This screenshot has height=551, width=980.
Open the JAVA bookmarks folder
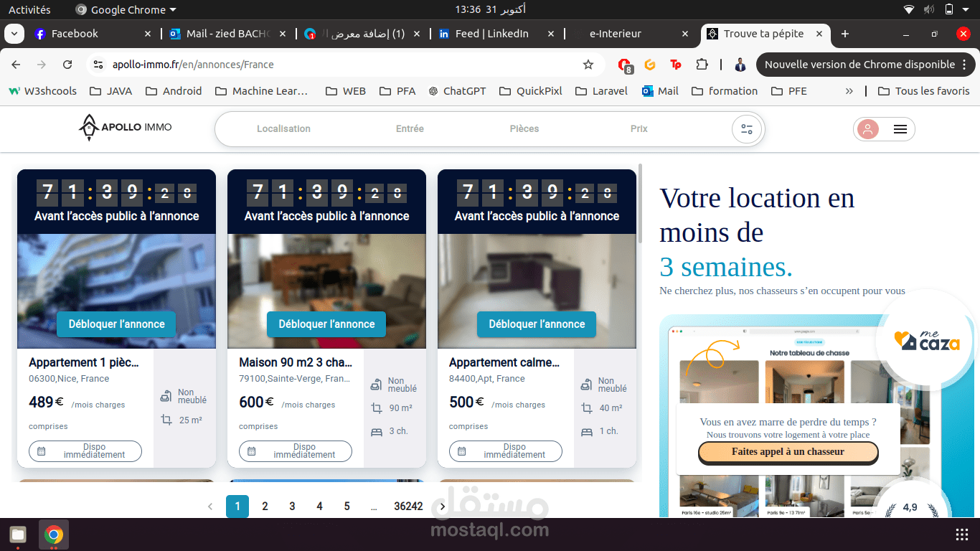pos(110,91)
